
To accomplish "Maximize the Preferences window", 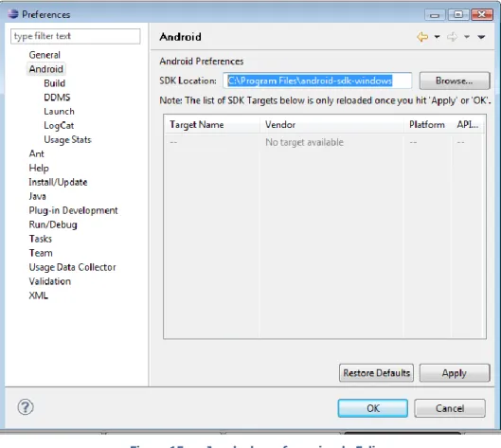I will [458, 15].
